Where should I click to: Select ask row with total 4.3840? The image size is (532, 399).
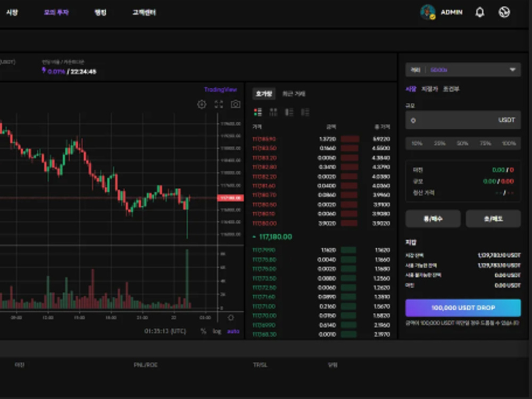click(321, 158)
